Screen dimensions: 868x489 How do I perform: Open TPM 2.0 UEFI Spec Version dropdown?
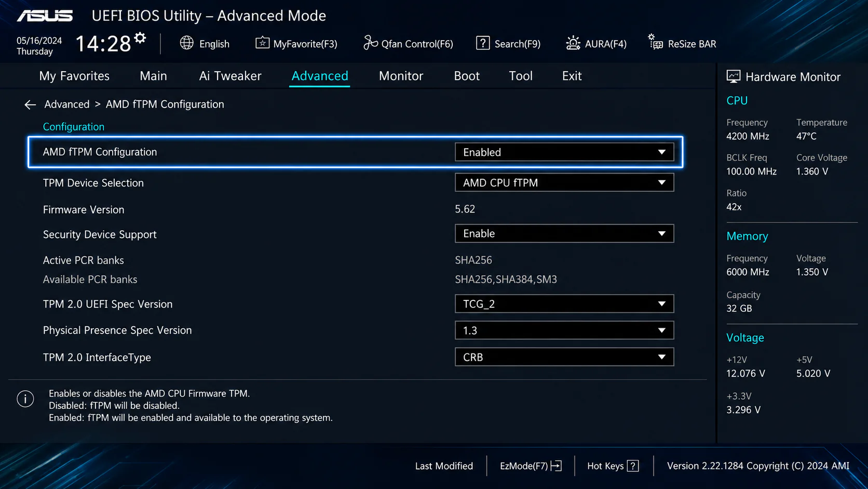[x=564, y=304]
